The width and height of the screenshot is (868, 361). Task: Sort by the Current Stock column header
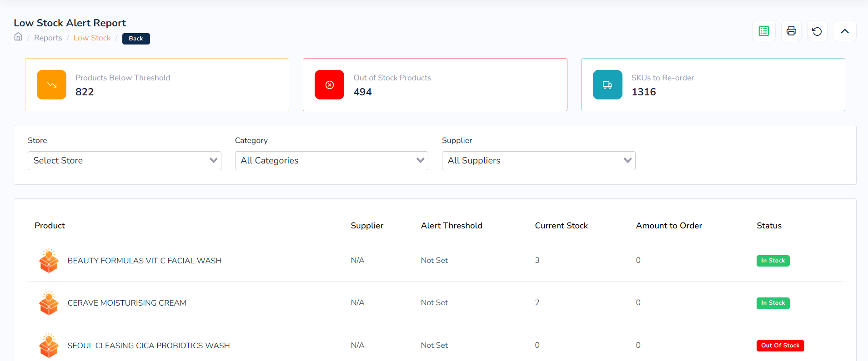tap(562, 226)
